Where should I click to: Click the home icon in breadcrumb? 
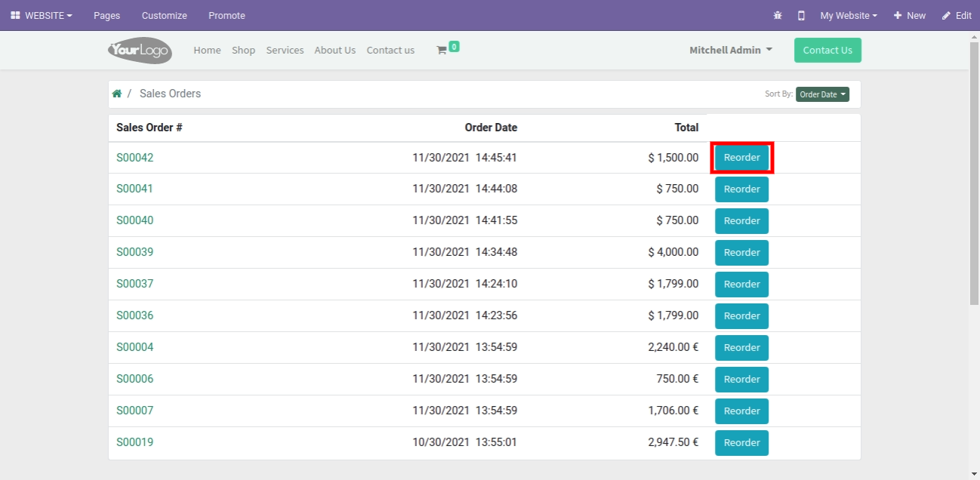[117, 94]
